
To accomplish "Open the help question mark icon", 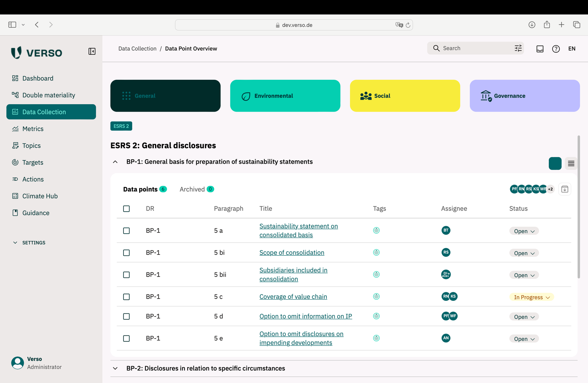I will (556, 49).
